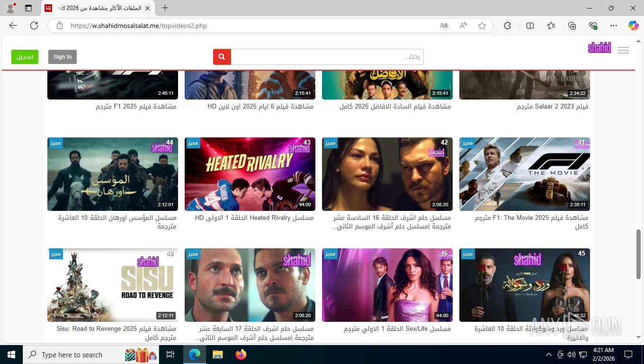Go back with browser back arrow
This screenshot has height=364, width=644.
(x=13, y=26)
